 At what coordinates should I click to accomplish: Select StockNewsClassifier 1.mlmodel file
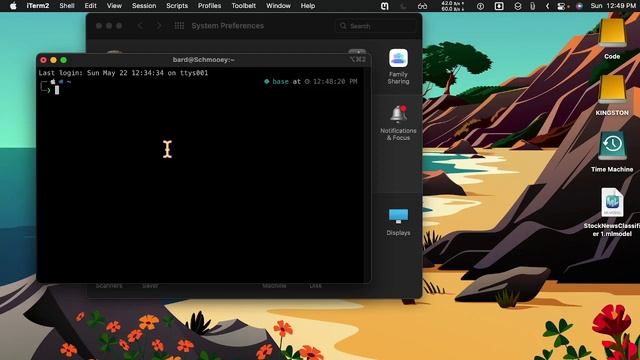tap(612, 212)
